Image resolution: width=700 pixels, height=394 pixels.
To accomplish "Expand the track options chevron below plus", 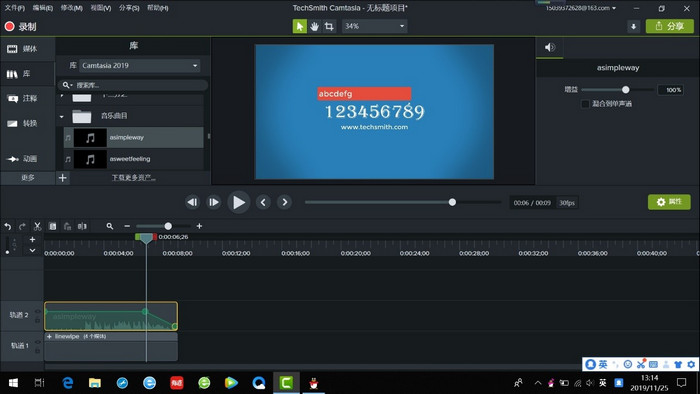I will [32, 251].
